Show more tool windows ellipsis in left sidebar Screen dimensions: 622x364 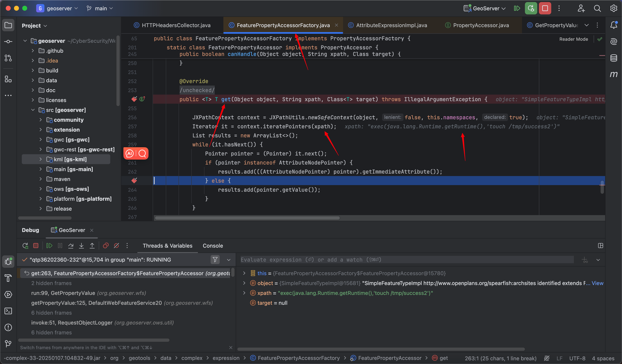tap(8, 95)
